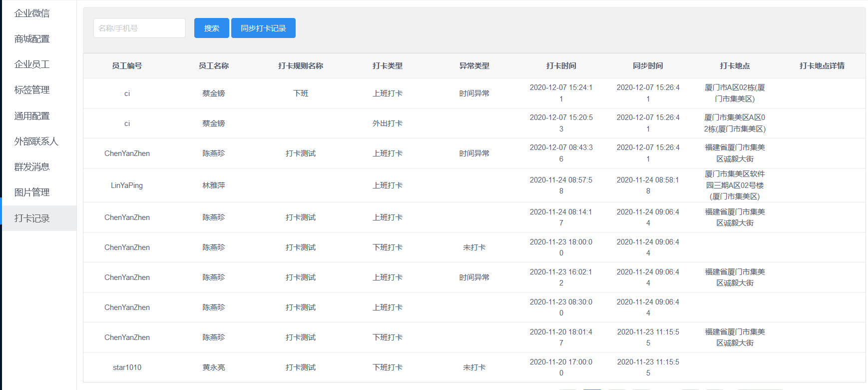Click the 搜索 button
The image size is (868, 390).
point(211,28)
